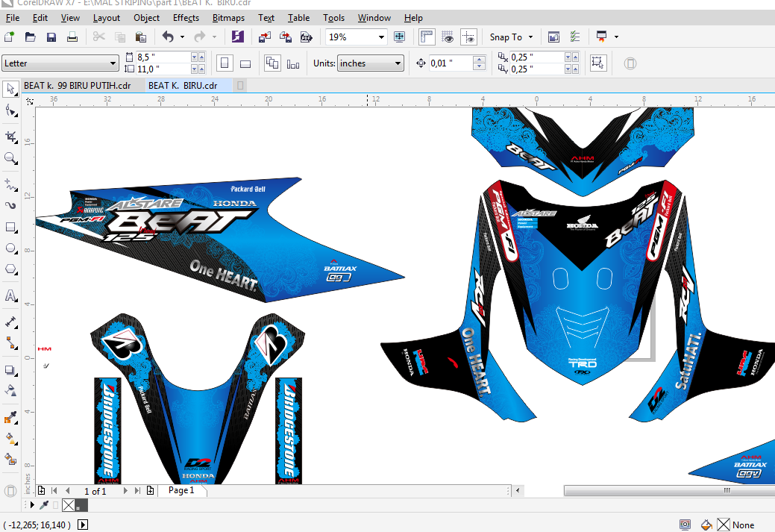
Task: Set page orientation to Portrait
Action: 225,63
